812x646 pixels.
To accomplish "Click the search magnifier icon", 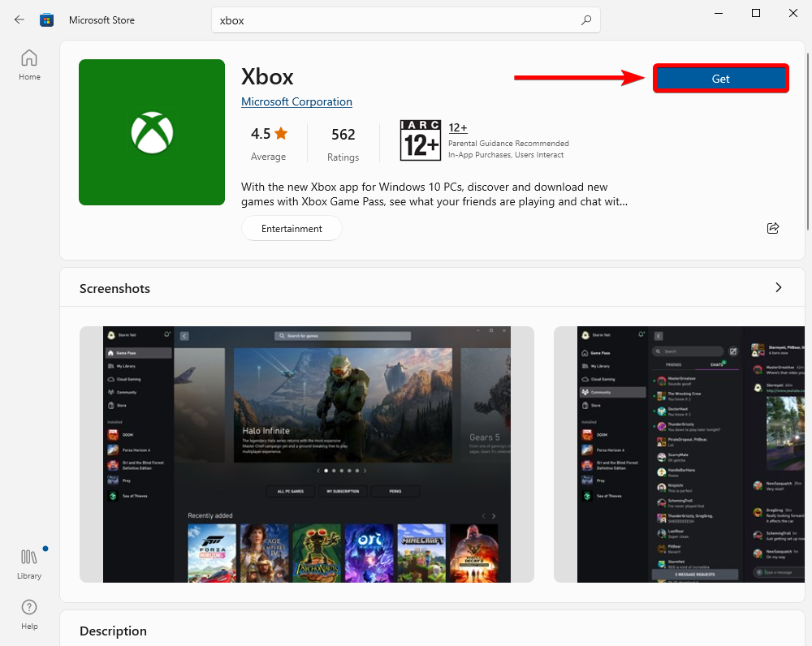I will point(586,20).
